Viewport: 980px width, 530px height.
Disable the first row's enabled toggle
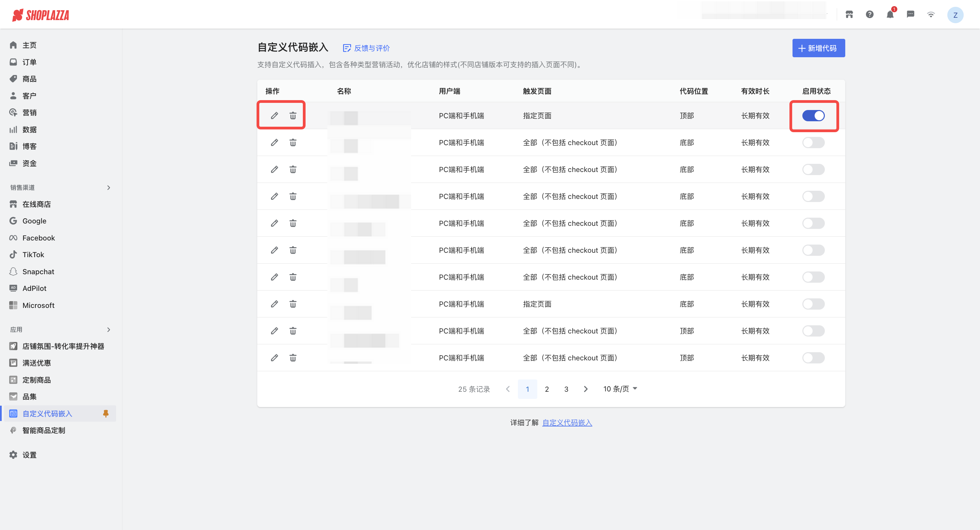[x=813, y=115]
